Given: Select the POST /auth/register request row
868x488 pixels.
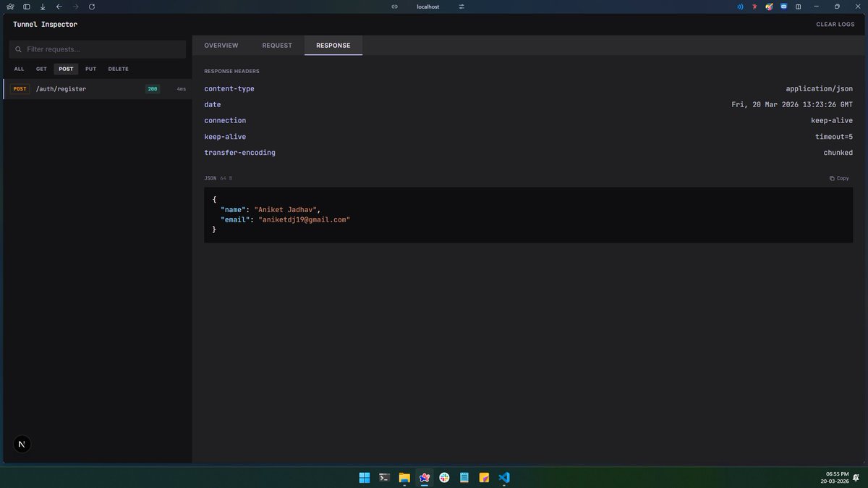Looking at the screenshot, I should coord(98,89).
